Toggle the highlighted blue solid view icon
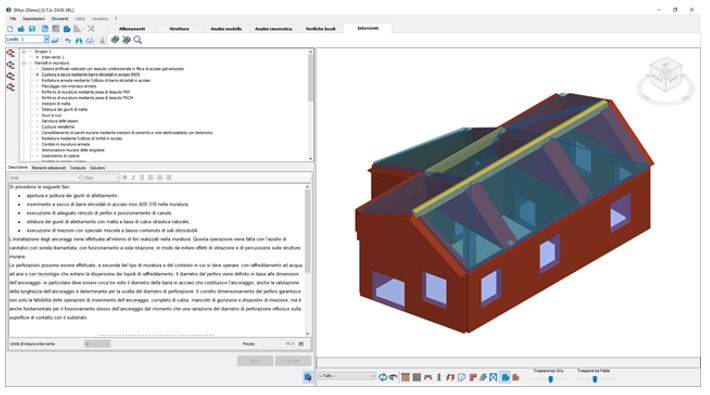Image resolution: width=710 pixels, height=395 pixels. (505, 377)
